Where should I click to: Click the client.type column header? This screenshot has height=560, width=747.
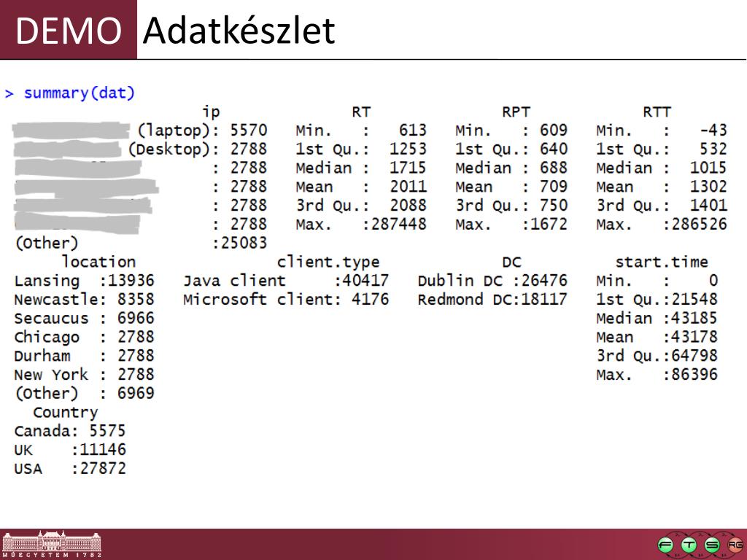pos(328,262)
